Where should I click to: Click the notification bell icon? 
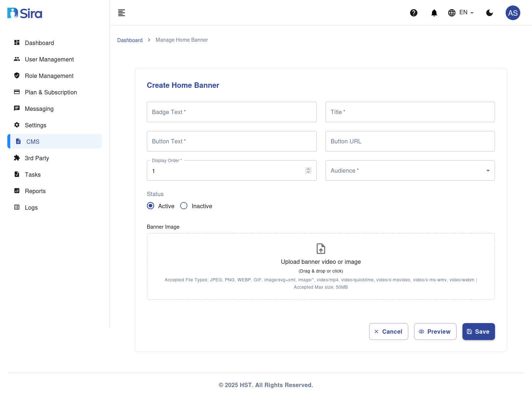point(434,13)
